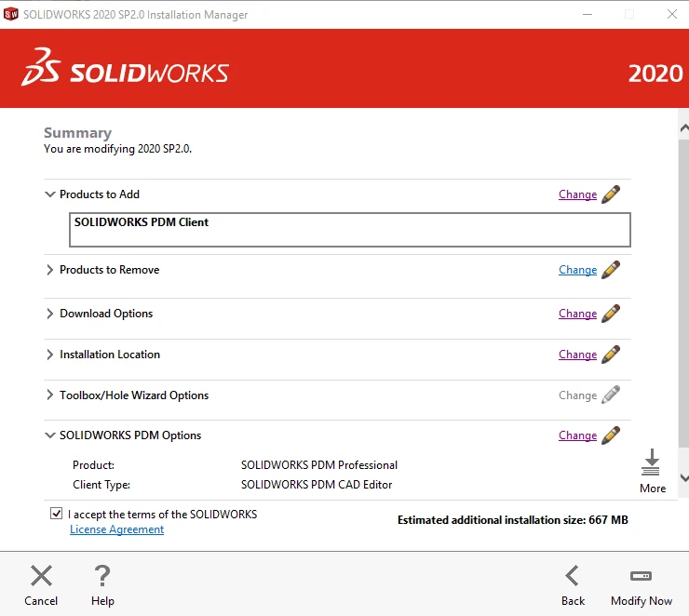The image size is (689, 616).
Task: Open the License Agreement link
Action: [116, 529]
